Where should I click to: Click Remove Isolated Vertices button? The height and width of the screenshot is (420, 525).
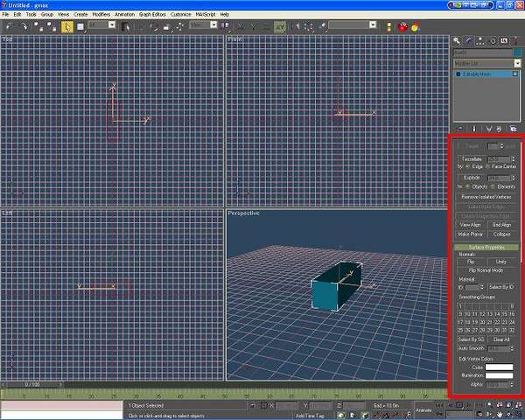(x=486, y=197)
